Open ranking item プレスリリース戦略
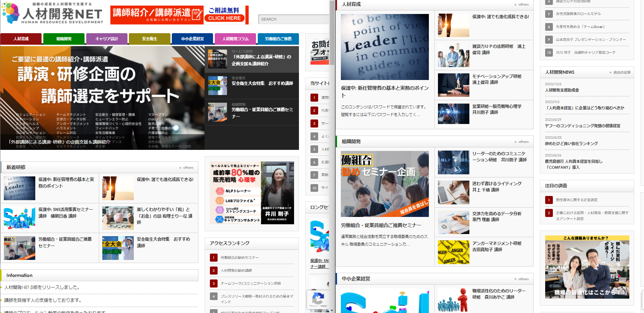Image resolution: width=644 pixels, height=313 pixels. click(x=257, y=299)
